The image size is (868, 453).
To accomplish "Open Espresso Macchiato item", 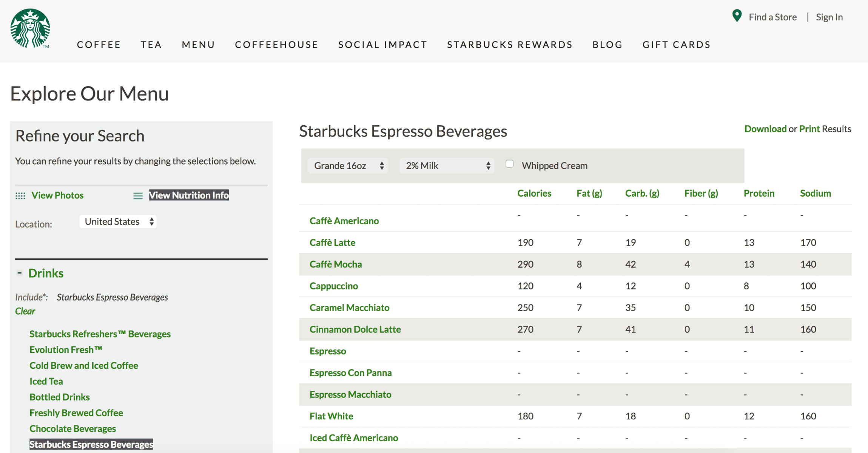I will click(350, 394).
